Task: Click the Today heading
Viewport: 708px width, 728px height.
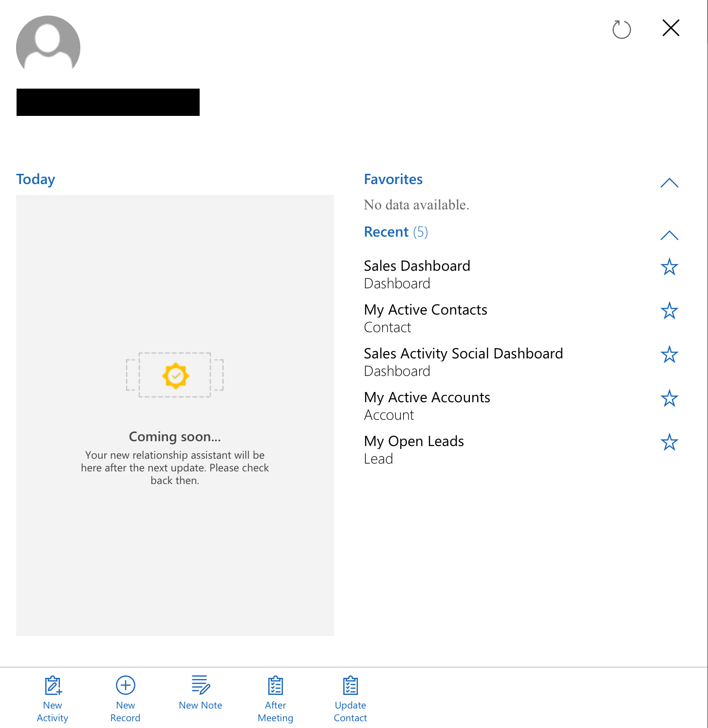Action: 36,179
